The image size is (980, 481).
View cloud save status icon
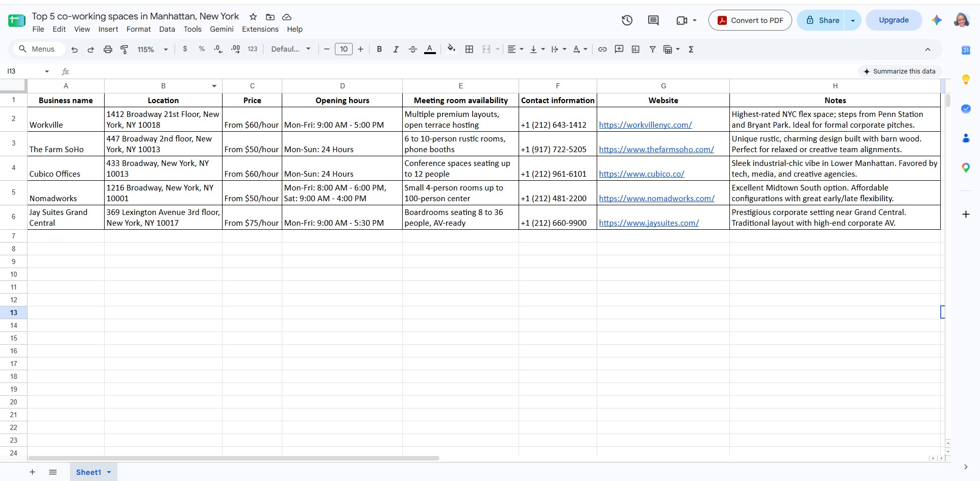click(x=287, y=17)
